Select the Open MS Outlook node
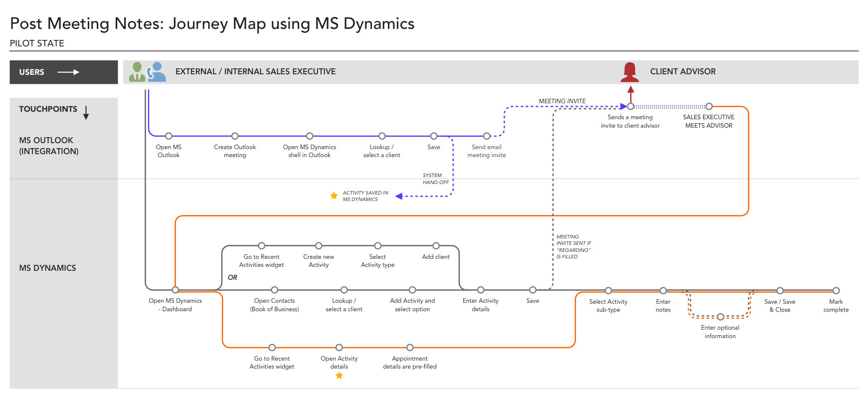 coord(169,136)
